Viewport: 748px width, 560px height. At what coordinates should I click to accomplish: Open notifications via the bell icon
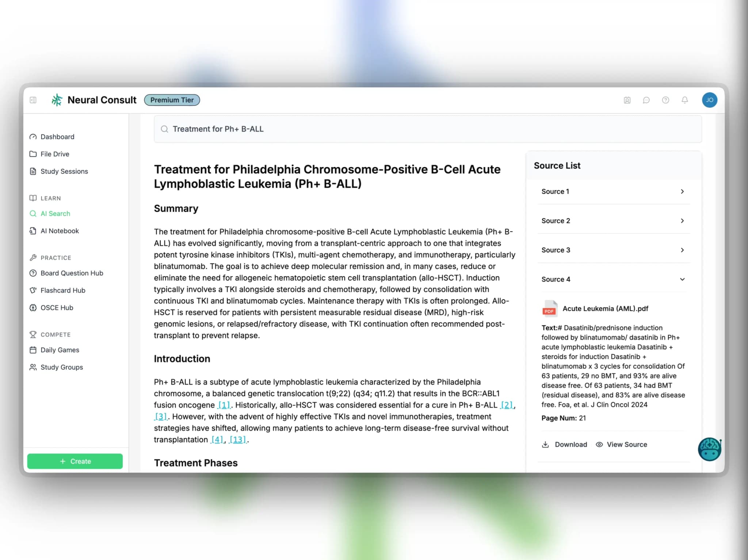tap(685, 100)
